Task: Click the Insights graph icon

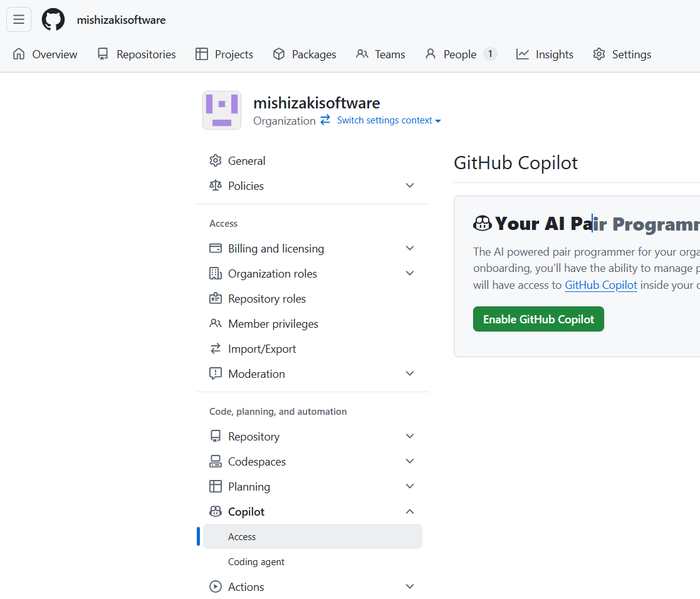Action: pyautogui.click(x=522, y=54)
